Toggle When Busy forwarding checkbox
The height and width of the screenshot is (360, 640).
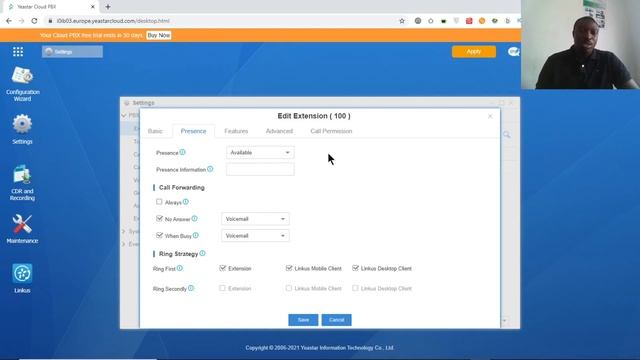(x=159, y=236)
